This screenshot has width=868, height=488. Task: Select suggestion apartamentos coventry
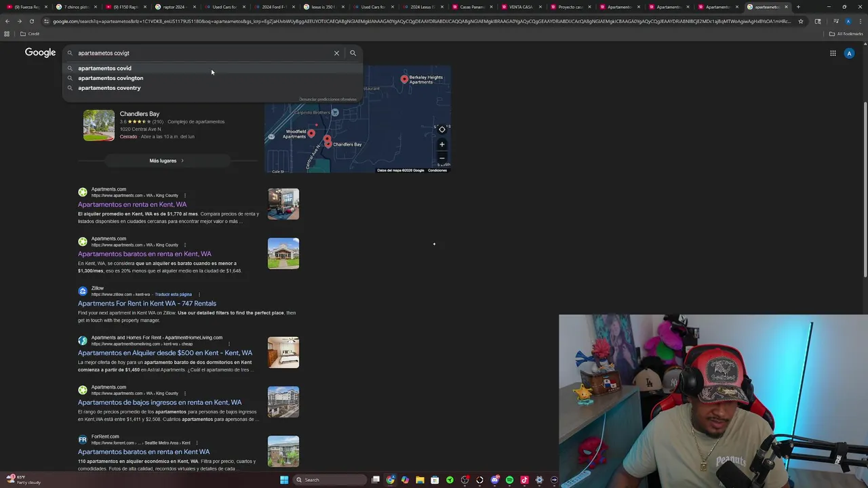tap(213, 88)
